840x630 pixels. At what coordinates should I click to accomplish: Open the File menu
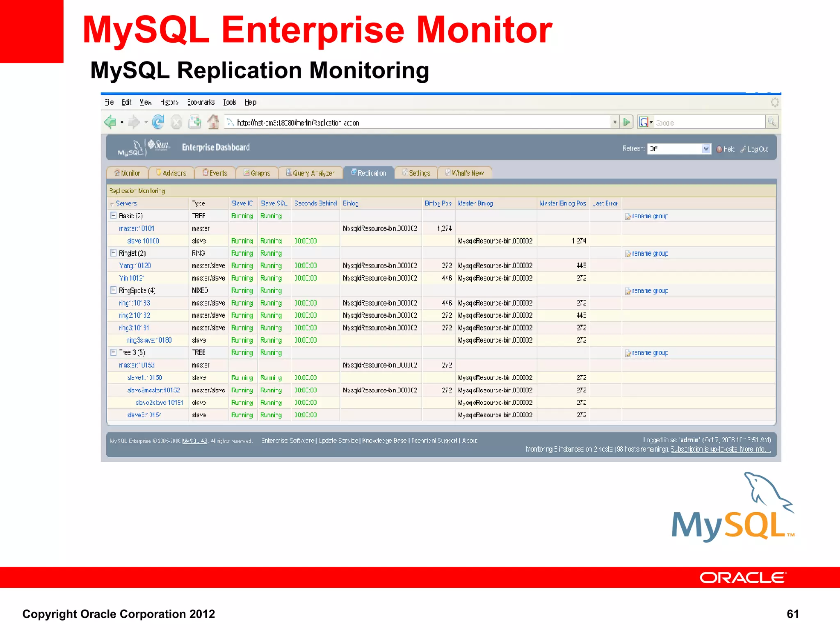click(110, 103)
